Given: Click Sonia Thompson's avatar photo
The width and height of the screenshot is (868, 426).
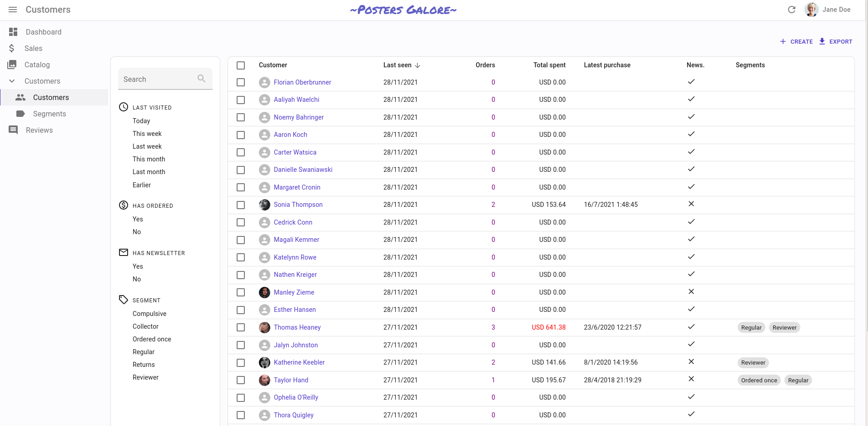Looking at the screenshot, I should click(x=264, y=205).
